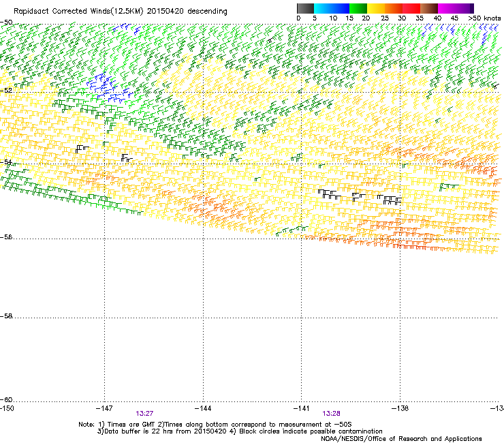Screen dimensions: 504x443
Task: Click the longitude label -150
Action: pyautogui.click(x=7, y=408)
